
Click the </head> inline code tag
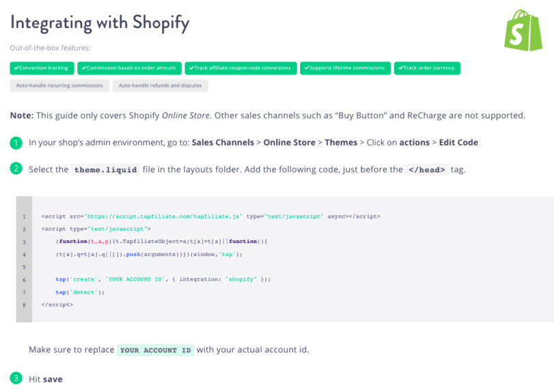point(426,170)
